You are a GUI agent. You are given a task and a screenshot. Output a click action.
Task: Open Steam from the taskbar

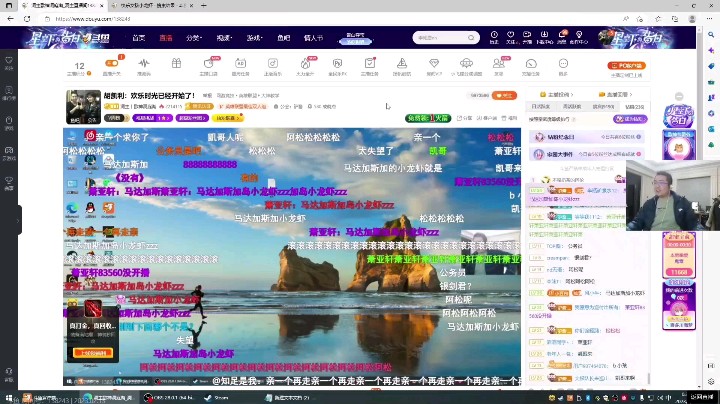pyautogui.click(x=217, y=398)
